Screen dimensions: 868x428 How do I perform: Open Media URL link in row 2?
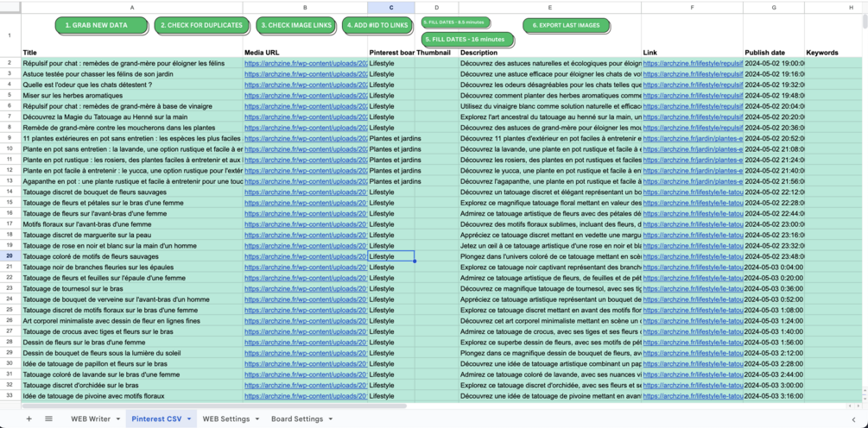(306, 64)
